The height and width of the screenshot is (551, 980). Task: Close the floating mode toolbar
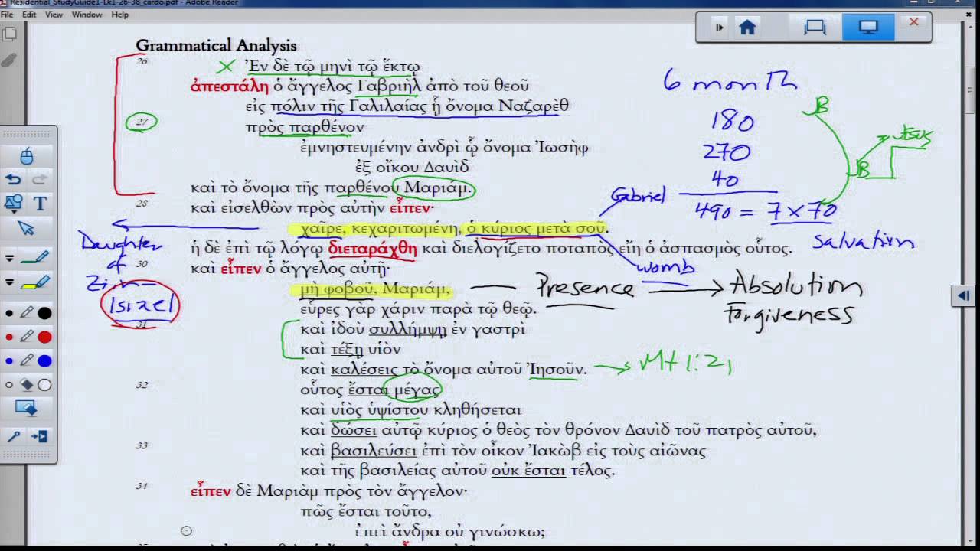[x=913, y=23]
